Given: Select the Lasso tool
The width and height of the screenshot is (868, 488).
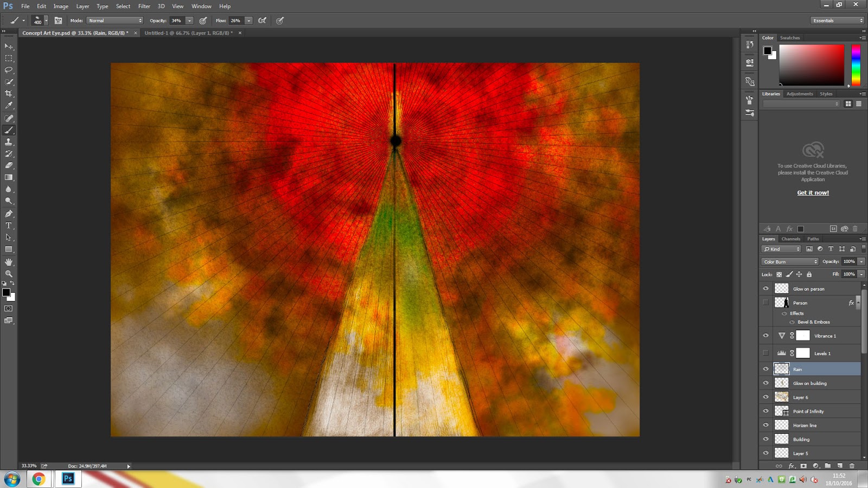Looking at the screenshot, I should coord(9,70).
